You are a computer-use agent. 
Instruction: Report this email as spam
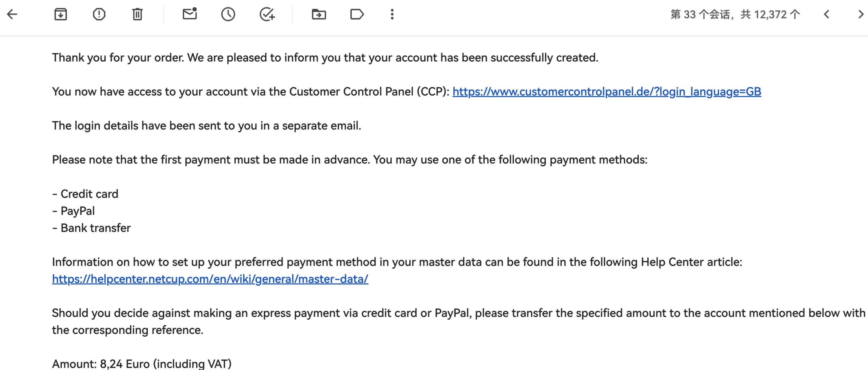click(x=99, y=14)
